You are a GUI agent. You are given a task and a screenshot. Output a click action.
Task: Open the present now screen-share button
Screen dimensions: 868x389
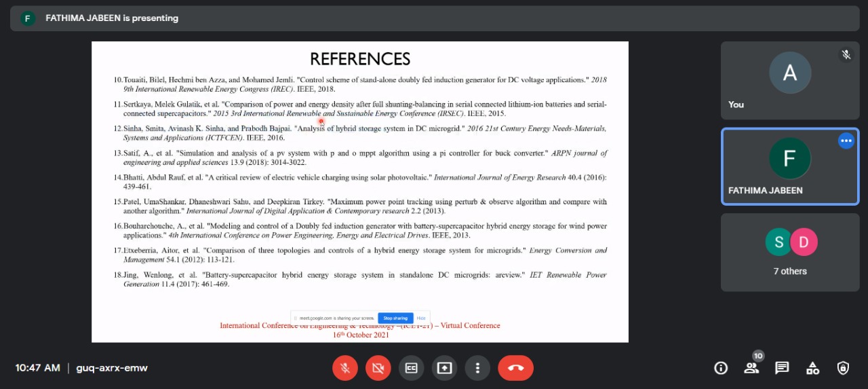coord(444,368)
